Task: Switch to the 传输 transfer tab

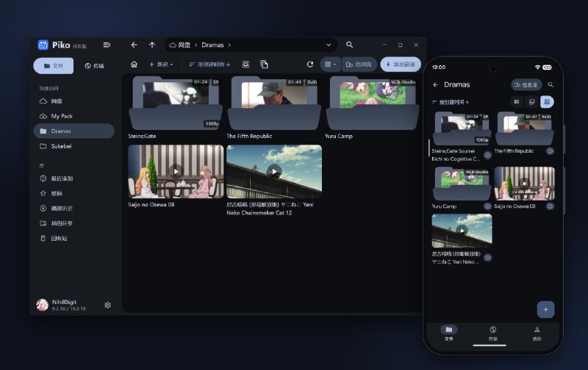Action: pos(94,66)
